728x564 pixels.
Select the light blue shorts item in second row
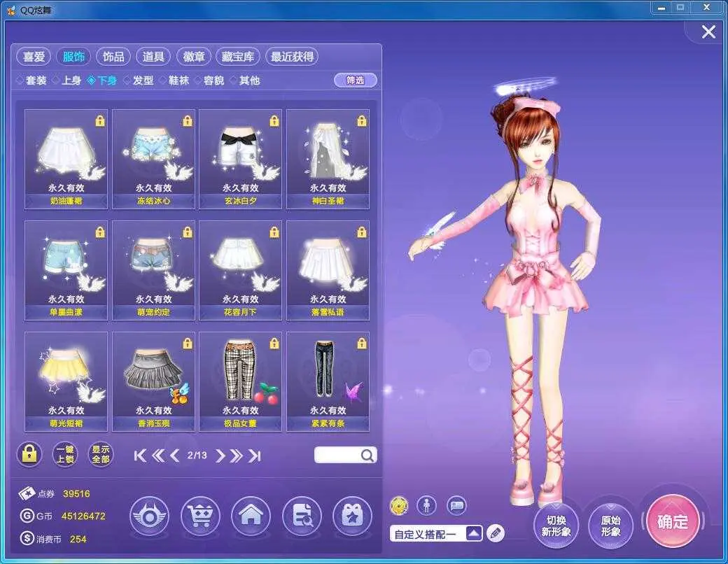coord(66,270)
